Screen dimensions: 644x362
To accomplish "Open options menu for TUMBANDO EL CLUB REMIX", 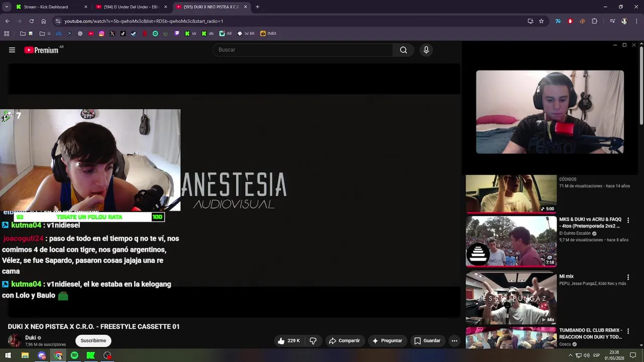I will point(628,331).
